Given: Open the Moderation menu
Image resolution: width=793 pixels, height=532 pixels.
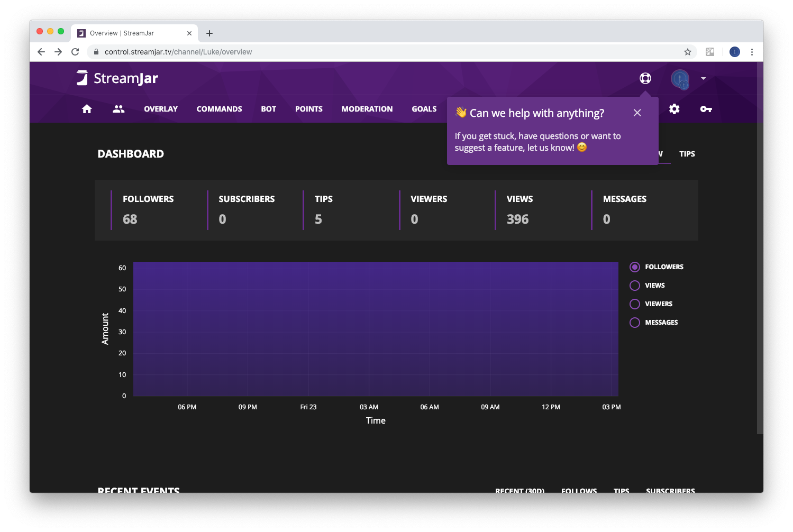Looking at the screenshot, I should (x=367, y=109).
